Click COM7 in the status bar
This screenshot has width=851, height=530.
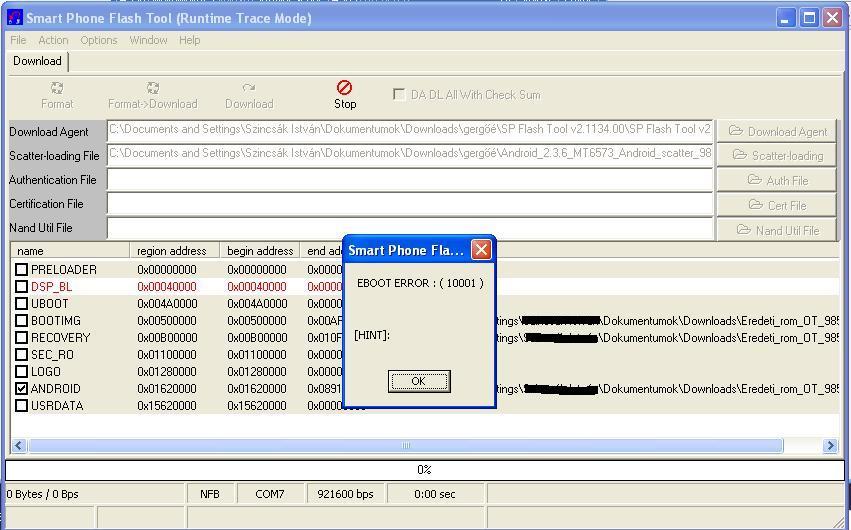click(270, 494)
